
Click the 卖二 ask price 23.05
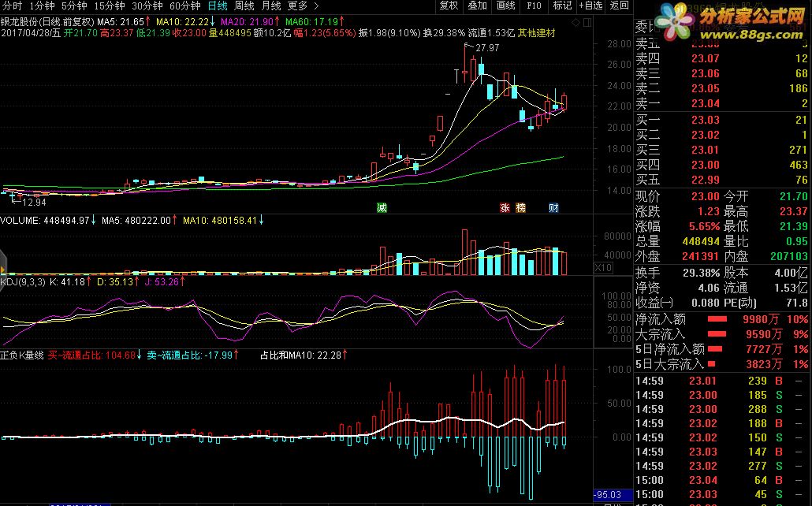(706, 88)
